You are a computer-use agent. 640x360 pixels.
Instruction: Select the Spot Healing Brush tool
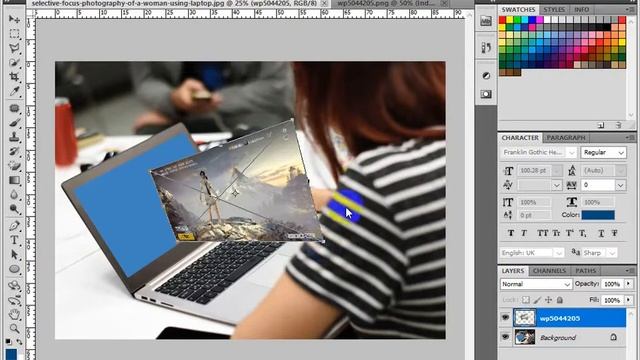click(14, 108)
